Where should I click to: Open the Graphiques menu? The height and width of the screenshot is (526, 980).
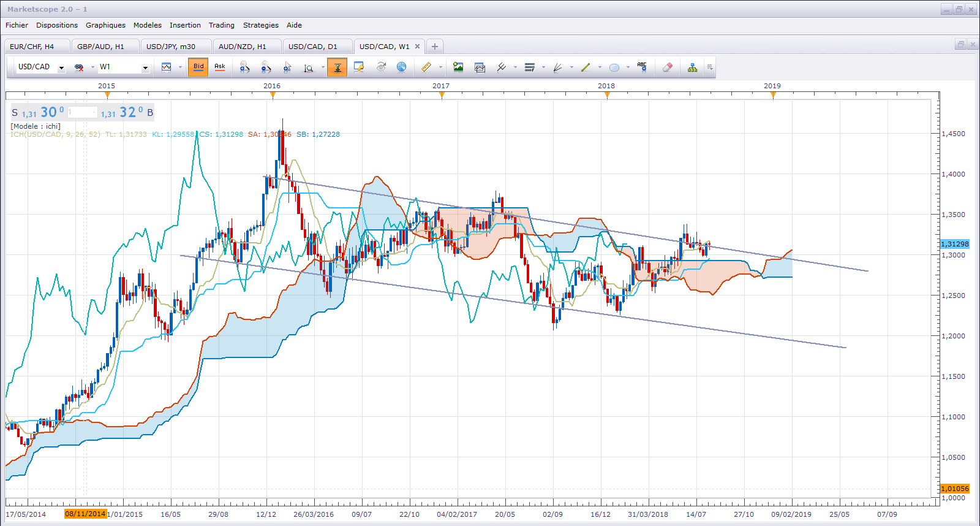pos(105,25)
